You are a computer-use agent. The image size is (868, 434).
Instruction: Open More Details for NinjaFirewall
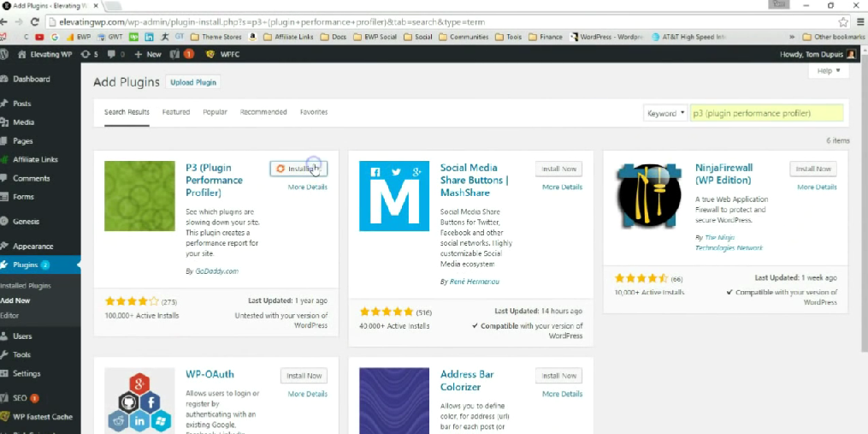(x=817, y=187)
